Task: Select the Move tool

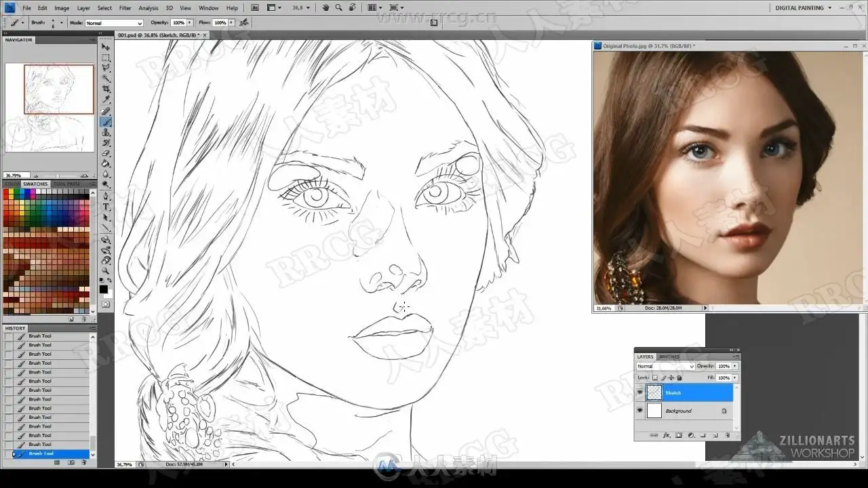Action: [106, 47]
